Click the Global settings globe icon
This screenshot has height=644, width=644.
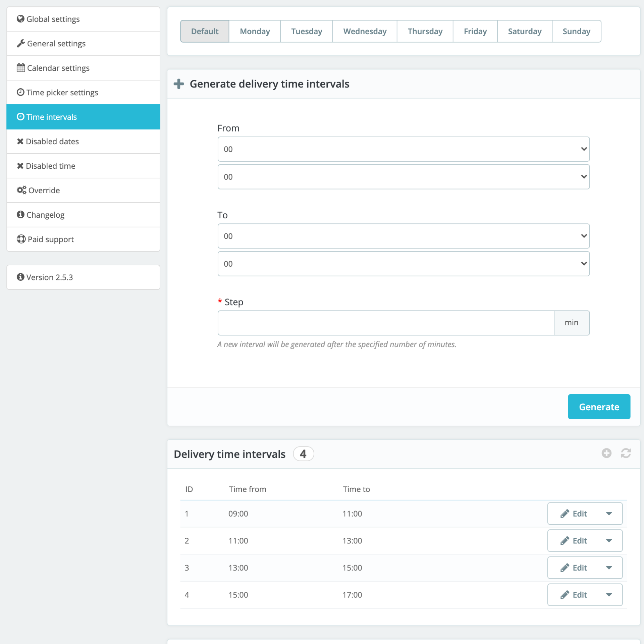pyautogui.click(x=20, y=19)
